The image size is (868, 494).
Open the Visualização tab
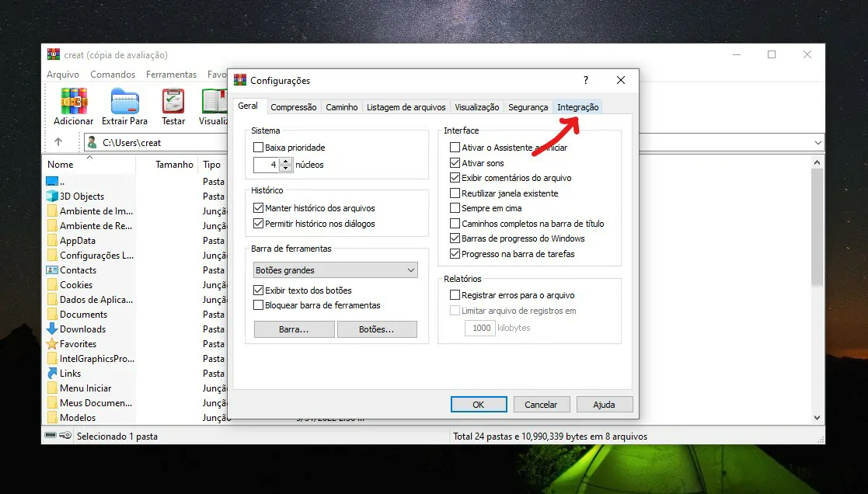coord(476,107)
